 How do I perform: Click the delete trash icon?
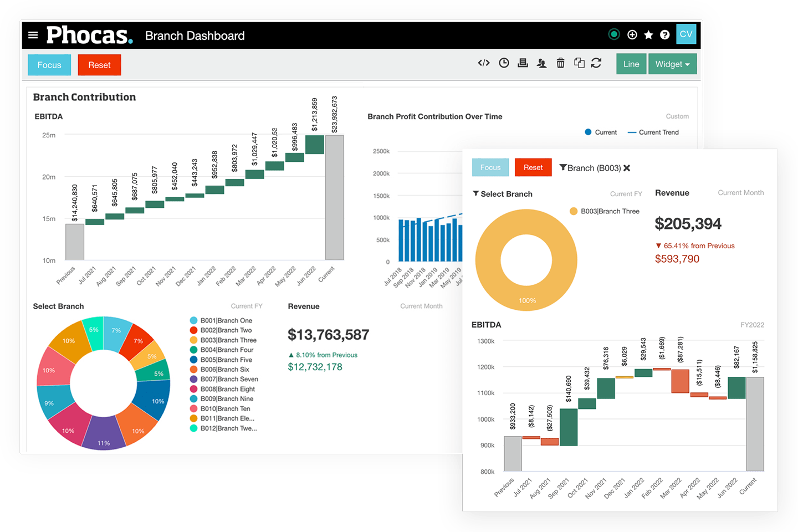560,63
